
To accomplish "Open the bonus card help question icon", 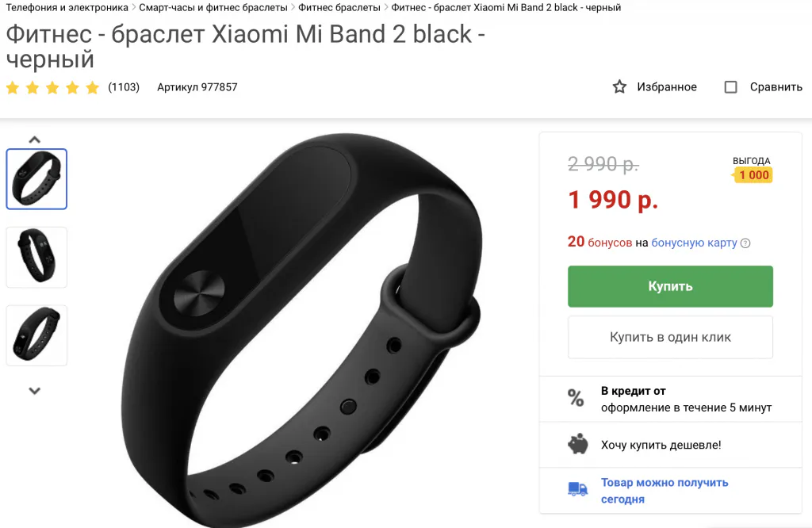I will (x=745, y=243).
